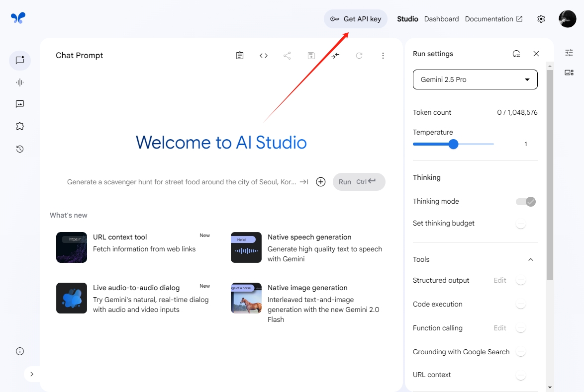584x392 pixels.
Task: Open the user profile avatar
Action: pyautogui.click(x=568, y=18)
